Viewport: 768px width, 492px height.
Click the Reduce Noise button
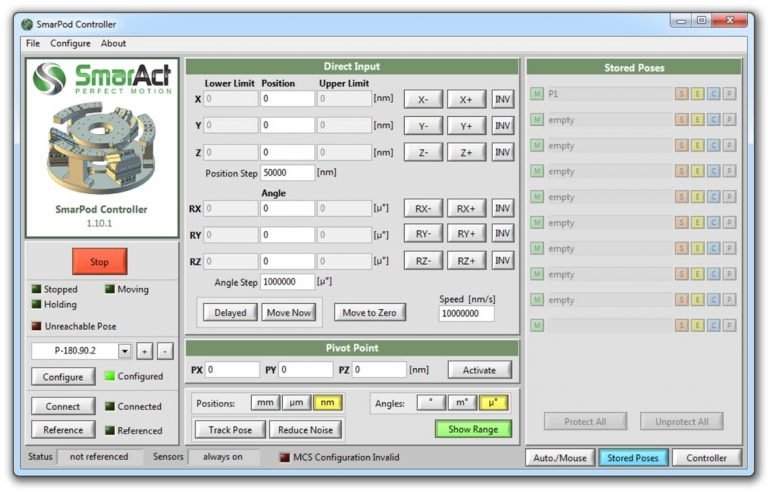coord(305,430)
